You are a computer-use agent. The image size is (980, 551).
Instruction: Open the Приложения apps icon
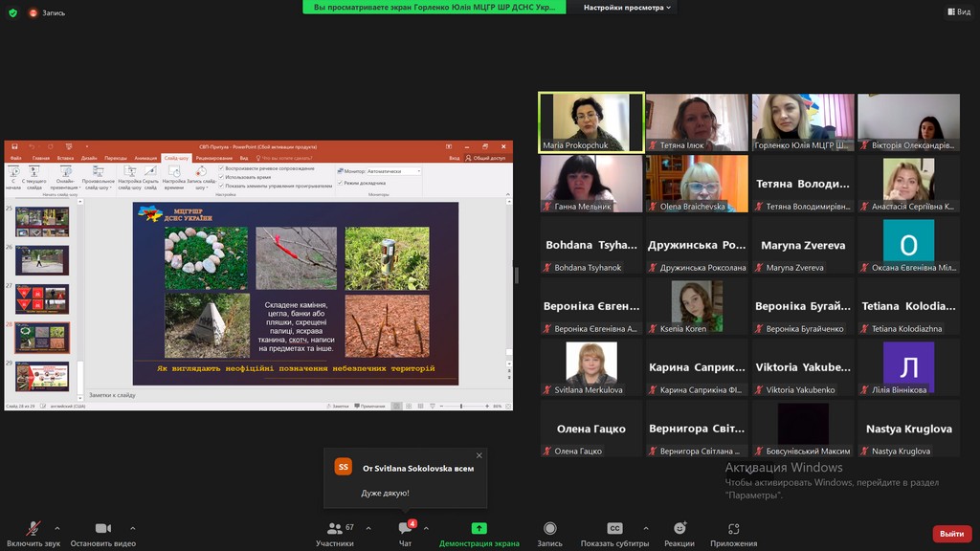733,528
